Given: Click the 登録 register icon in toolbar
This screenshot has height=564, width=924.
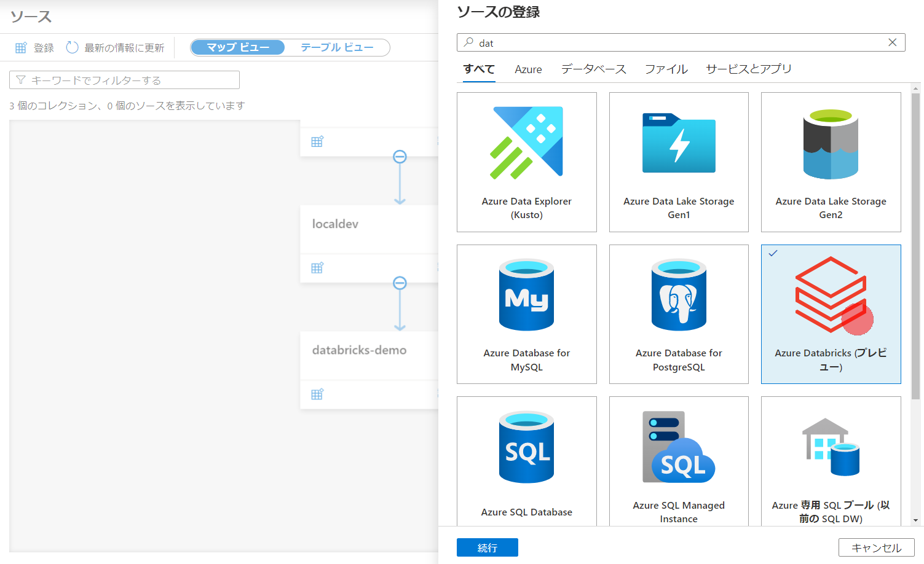Looking at the screenshot, I should [21, 48].
